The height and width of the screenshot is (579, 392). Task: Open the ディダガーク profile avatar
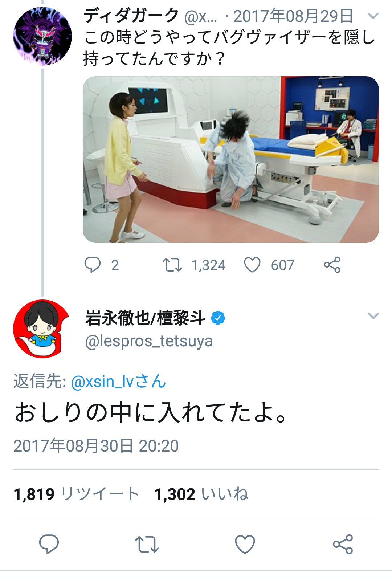[42, 36]
